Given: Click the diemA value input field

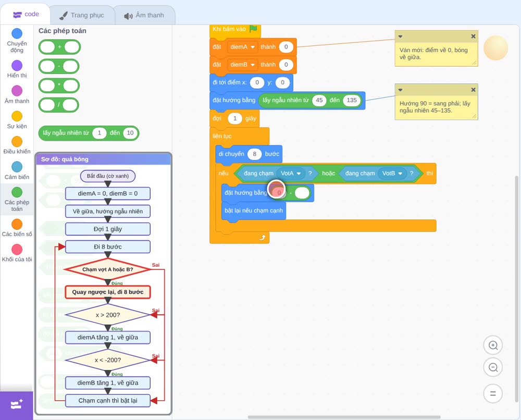Looking at the screenshot, I should point(286,47).
